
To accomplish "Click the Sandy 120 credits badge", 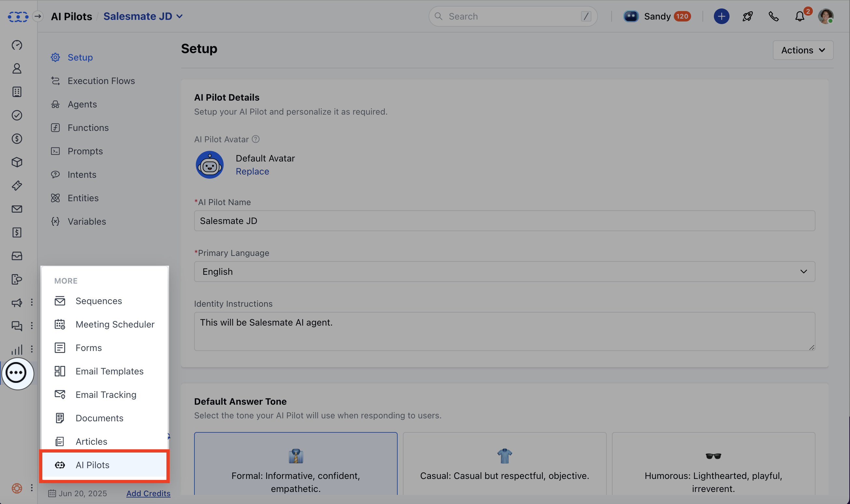I will coord(682,16).
